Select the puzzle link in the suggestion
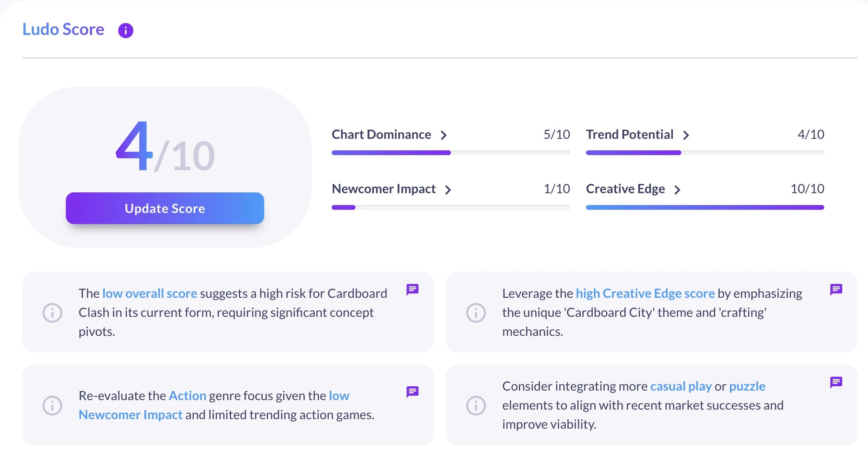This screenshot has width=868, height=464. click(x=747, y=386)
